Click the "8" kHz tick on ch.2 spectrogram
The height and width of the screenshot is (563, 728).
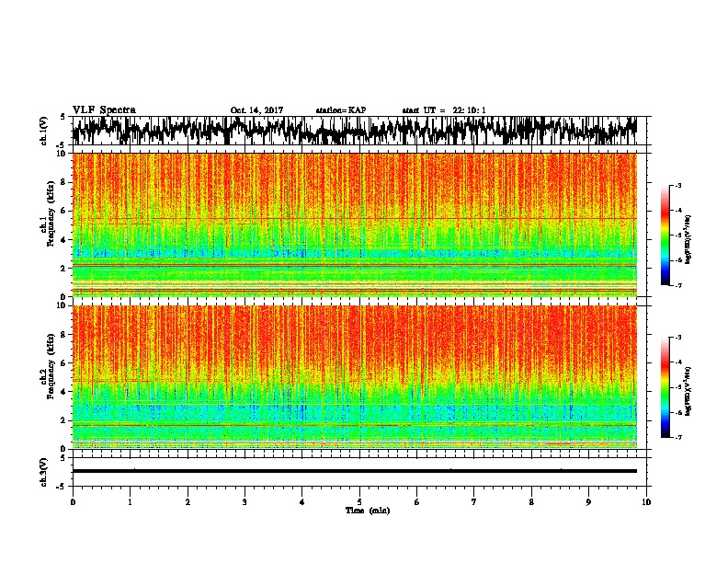tap(64, 334)
